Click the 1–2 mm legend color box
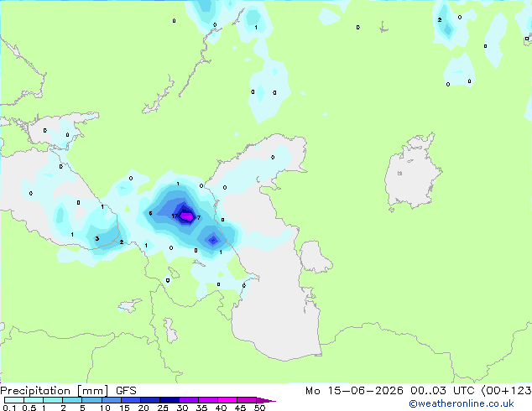Viewport: 532px width, 411px height. click(53, 400)
